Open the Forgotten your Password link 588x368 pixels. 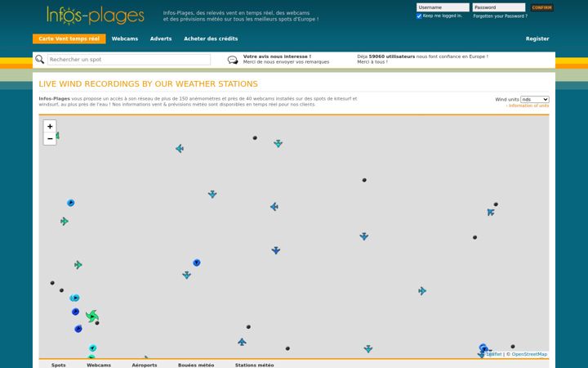click(501, 16)
